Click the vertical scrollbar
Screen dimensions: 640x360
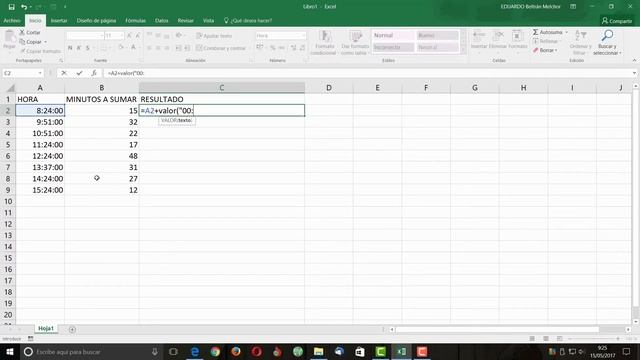pos(636,198)
